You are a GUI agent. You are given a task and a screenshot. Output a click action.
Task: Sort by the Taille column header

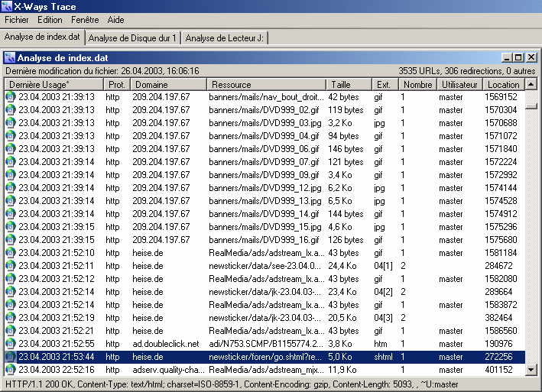tap(349, 84)
